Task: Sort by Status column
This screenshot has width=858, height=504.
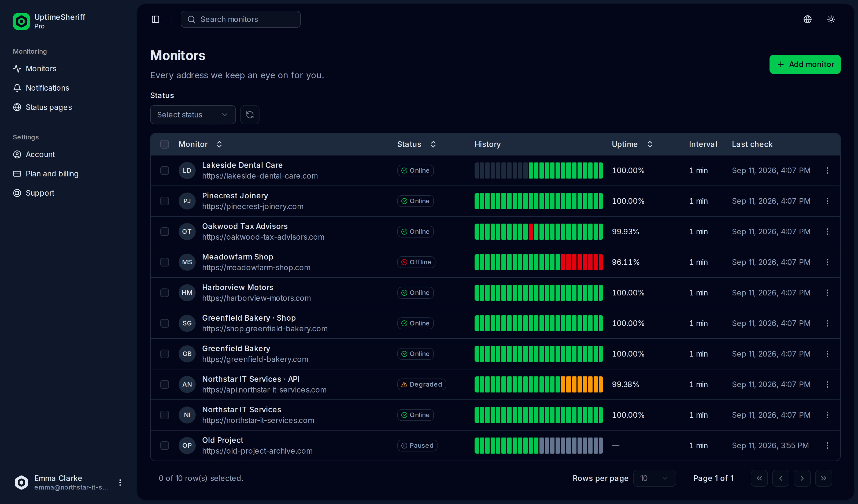Action: pos(417,144)
